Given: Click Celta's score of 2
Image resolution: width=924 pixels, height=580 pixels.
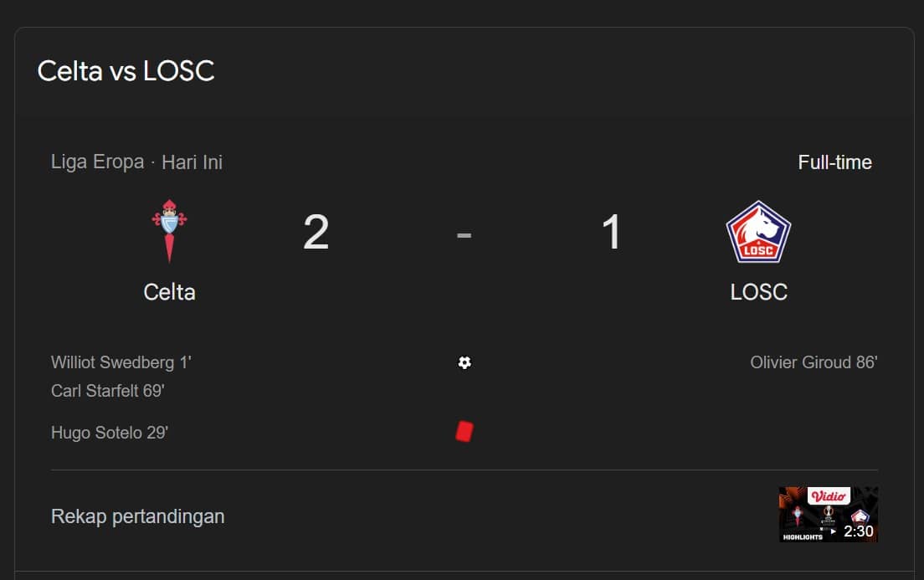Looking at the screenshot, I should [x=316, y=232].
